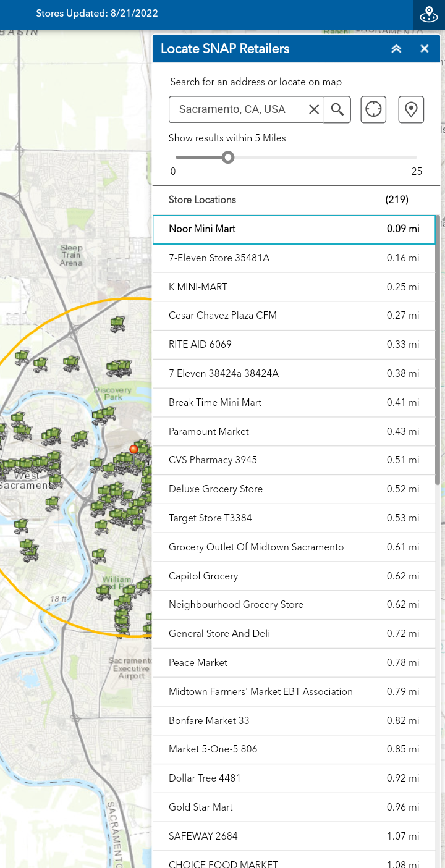Select Grocery Outlet Of Midtown Sacramento
Image resolution: width=445 pixels, height=868 pixels.
[x=294, y=547]
